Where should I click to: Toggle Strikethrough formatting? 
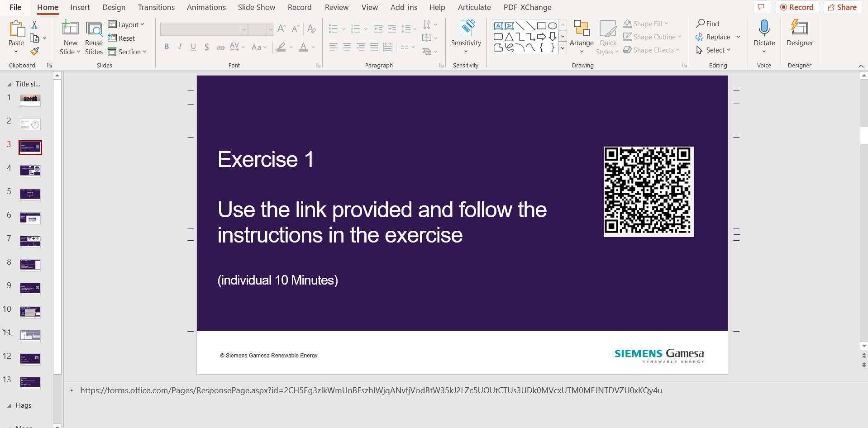tap(220, 47)
